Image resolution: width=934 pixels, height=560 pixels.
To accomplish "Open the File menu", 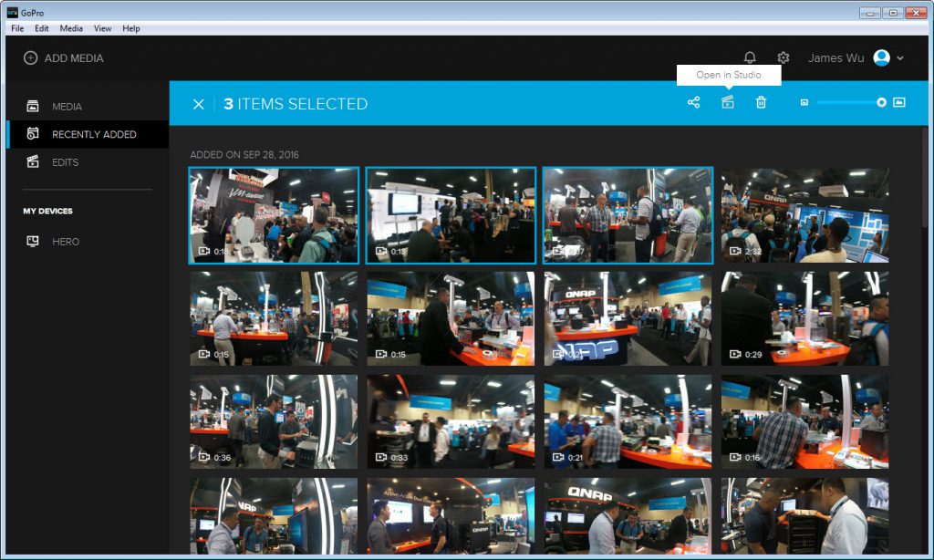I will (17, 28).
